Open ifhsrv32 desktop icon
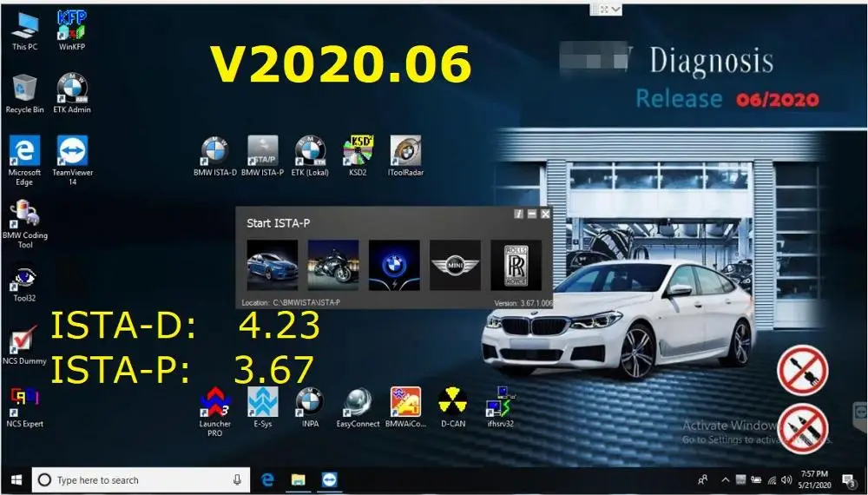868x495 pixels. [x=501, y=408]
